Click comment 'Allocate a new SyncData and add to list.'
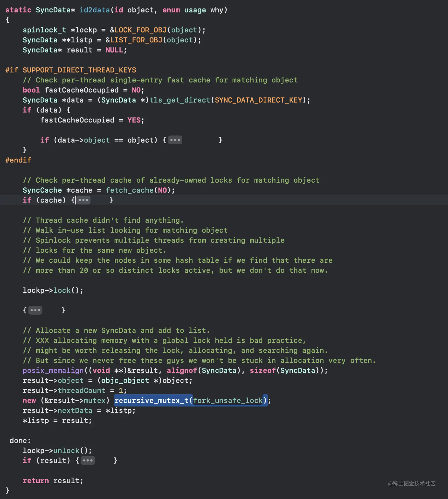The height and width of the screenshot is (499, 448). pos(116,330)
